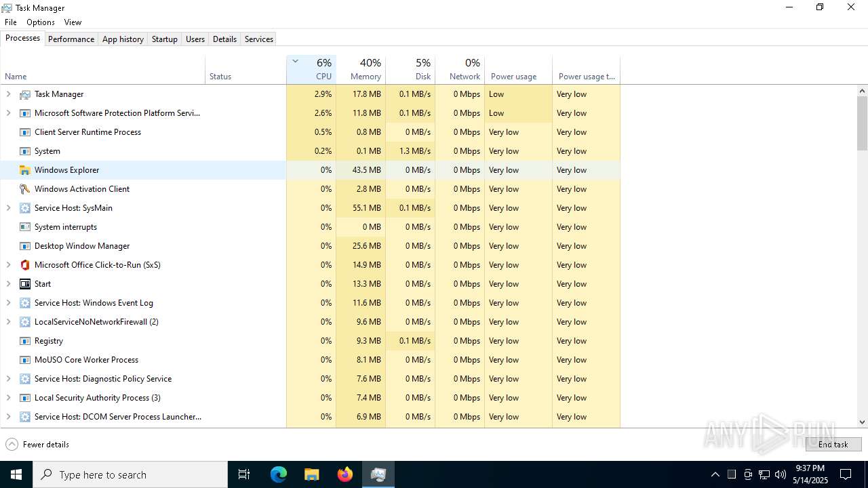This screenshot has height=488, width=868.
Task: Launch Firefox from the taskbar
Action: coord(345,474)
